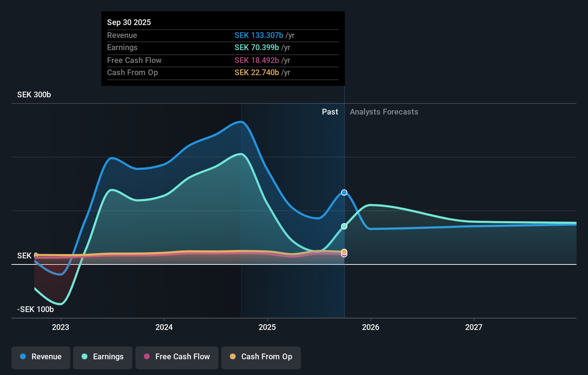The width and height of the screenshot is (588, 375).
Task: Click the Earnings legend dot icon
Action: (x=84, y=357)
